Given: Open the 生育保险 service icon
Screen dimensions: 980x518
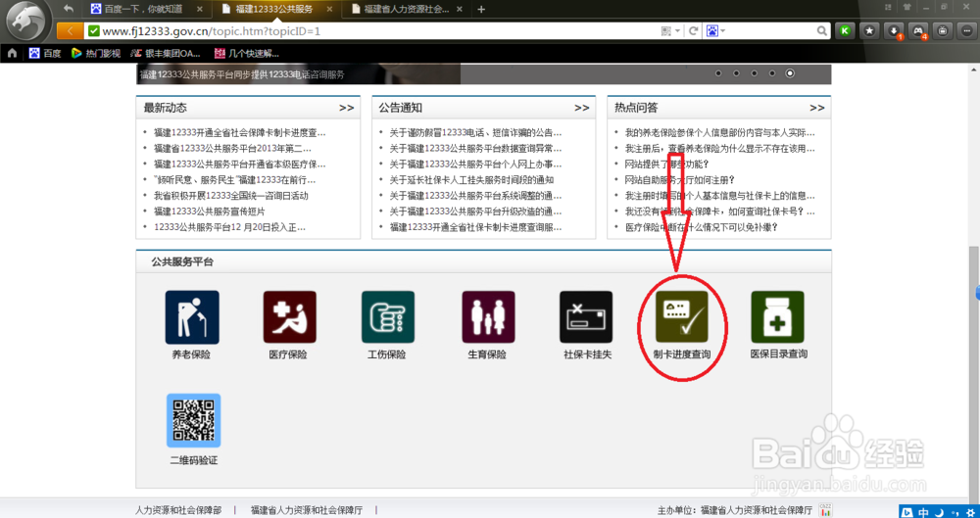Looking at the screenshot, I should coord(488,317).
